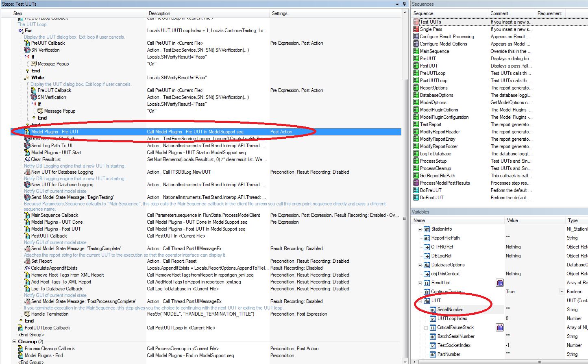The image size is (588, 364).
Task: Click the Model Plugins - UUT Start step icon
Action: (27, 153)
